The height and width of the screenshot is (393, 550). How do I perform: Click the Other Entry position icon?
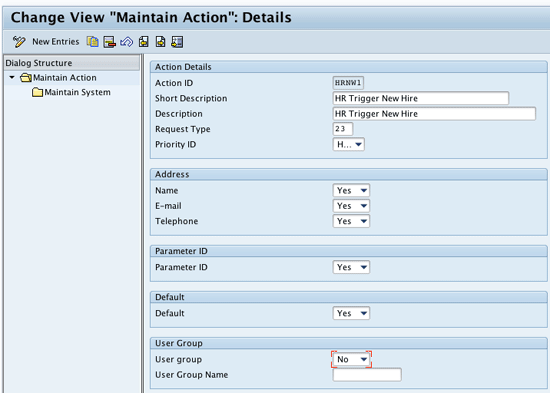tap(177, 42)
